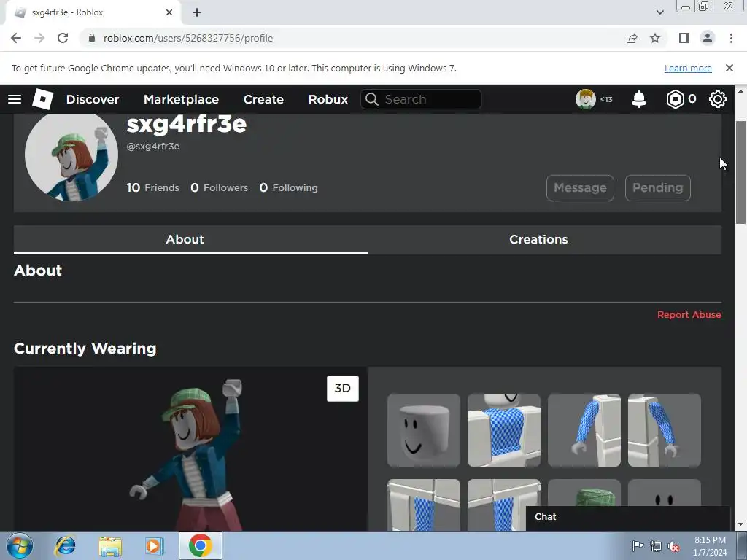Close the sxg4rfr3e - Roblox tab
The image size is (747, 560).
coord(169,12)
